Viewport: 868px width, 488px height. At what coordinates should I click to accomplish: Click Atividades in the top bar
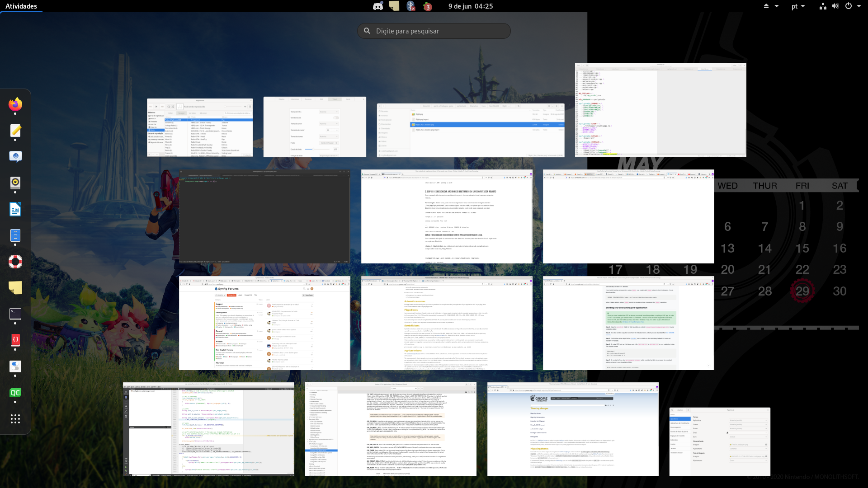(x=22, y=6)
